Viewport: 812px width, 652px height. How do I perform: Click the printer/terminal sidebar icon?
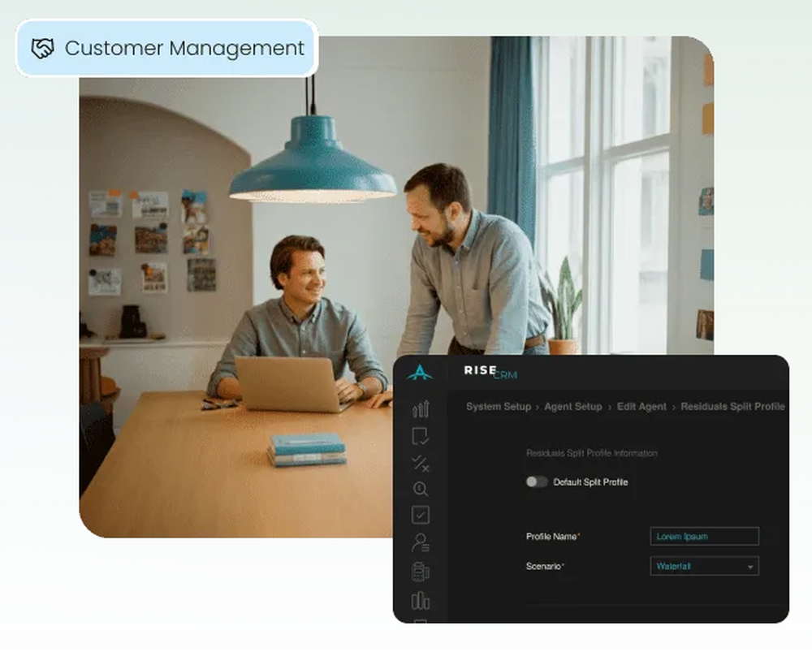click(x=420, y=572)
